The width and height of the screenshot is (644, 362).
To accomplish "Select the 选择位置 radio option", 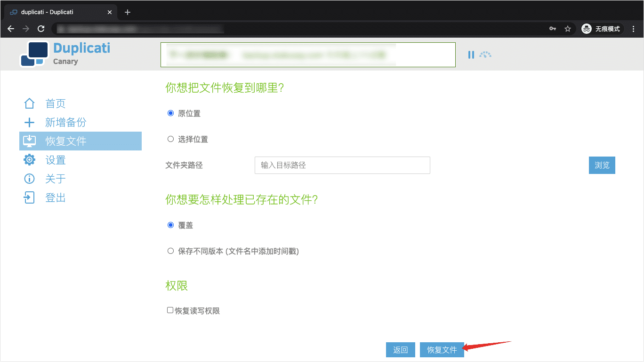I will point(170,139).
